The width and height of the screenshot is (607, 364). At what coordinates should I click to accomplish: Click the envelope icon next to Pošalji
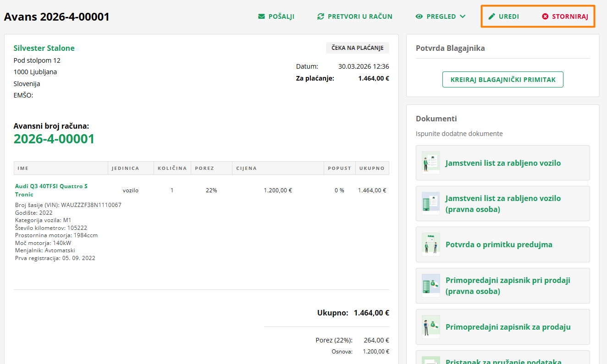261,16
